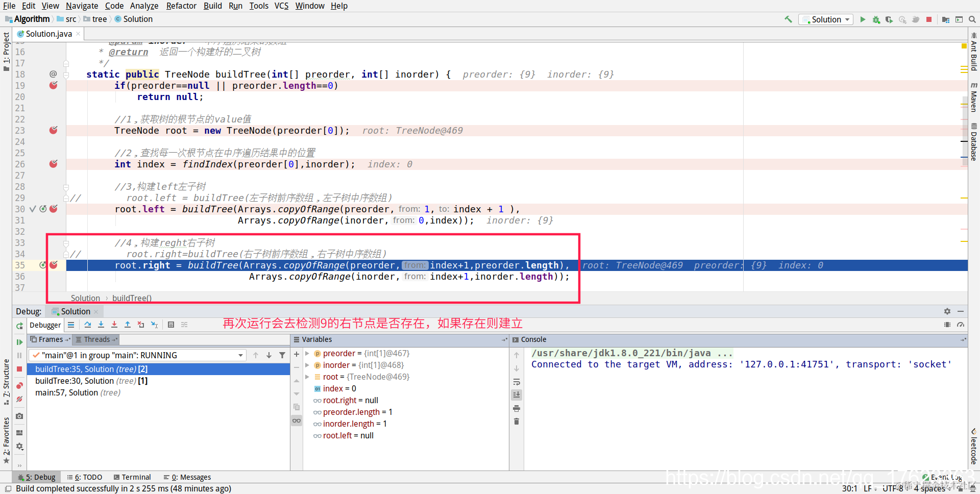Open the File menu

9,6
